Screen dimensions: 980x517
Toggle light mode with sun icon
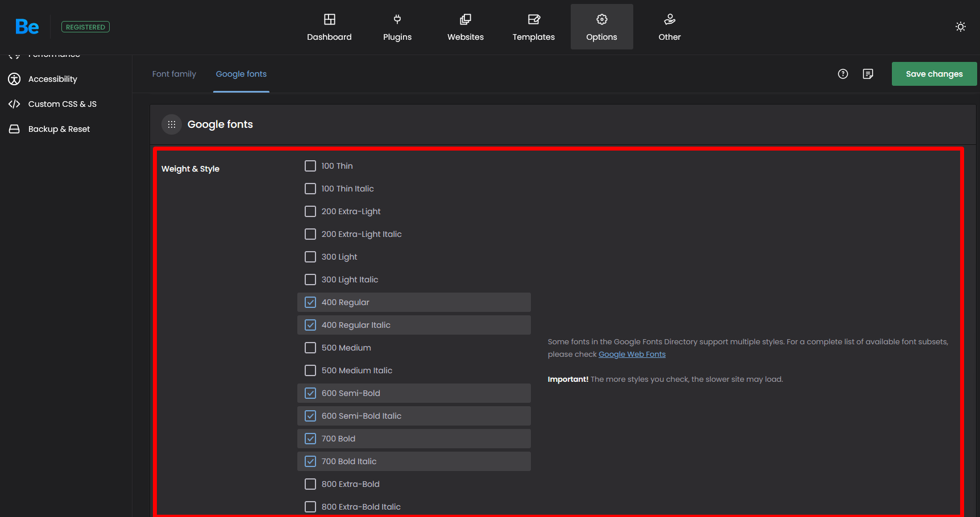(x=960, y=27)
